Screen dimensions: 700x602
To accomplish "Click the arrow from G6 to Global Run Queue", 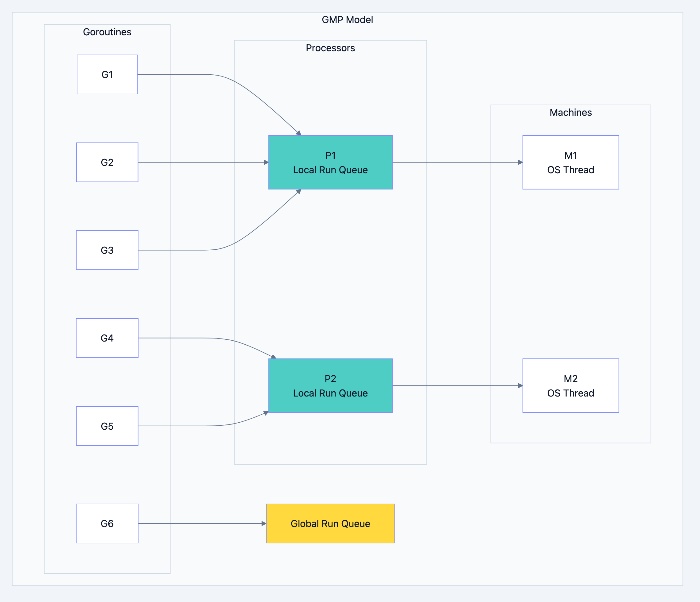I will pos(203,523).
